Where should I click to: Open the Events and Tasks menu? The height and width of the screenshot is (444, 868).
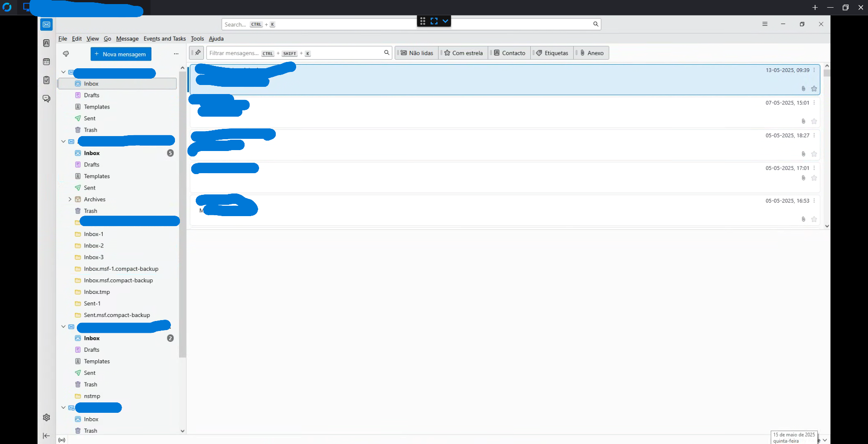click(x=165, y=39)
